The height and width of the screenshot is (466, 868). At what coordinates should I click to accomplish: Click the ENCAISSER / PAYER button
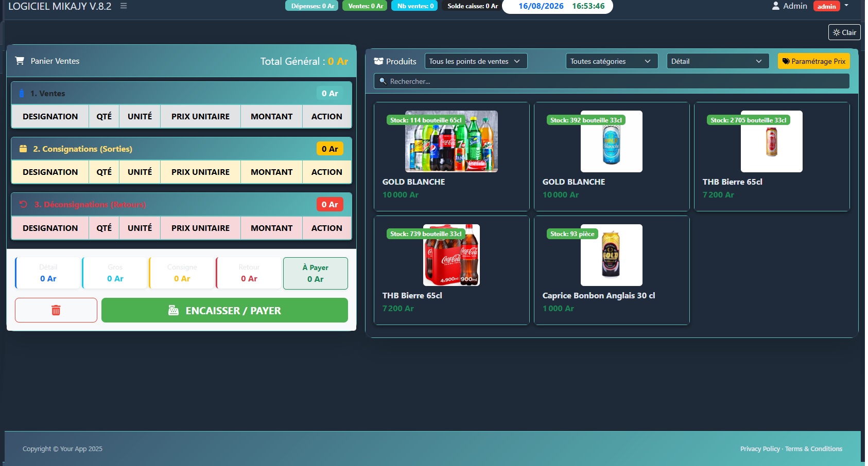(x=224, y=310)
